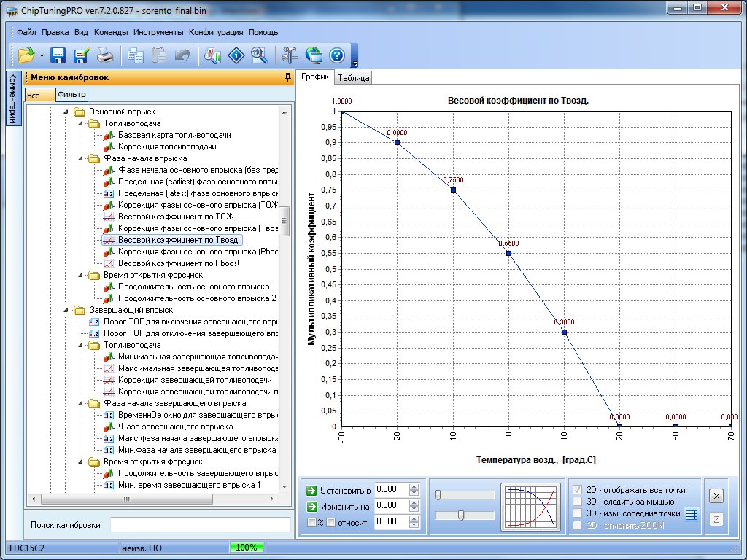Click the 'Фильтр' button
This screenshot has height=560, width=747.
[71, 95]
